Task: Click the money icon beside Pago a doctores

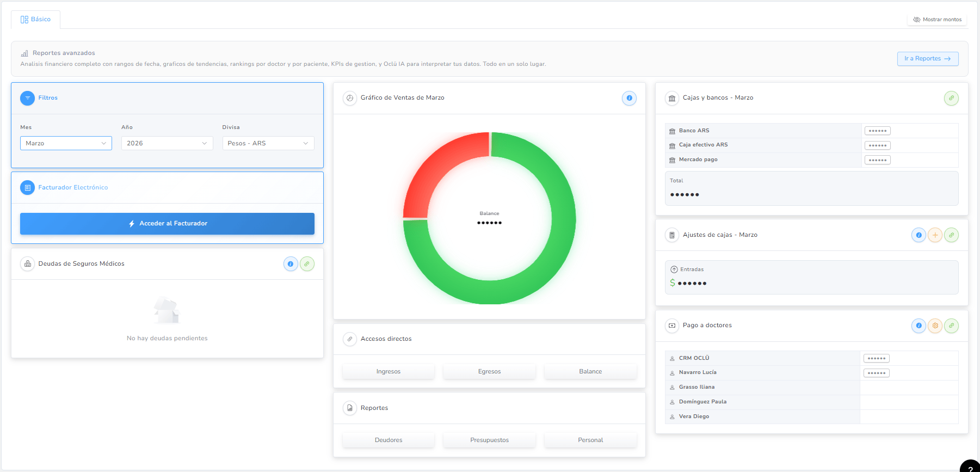Action: click(672, 326)
